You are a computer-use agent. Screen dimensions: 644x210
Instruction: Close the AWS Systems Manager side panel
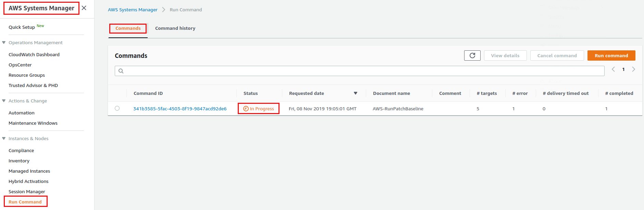tap(84, 8)
